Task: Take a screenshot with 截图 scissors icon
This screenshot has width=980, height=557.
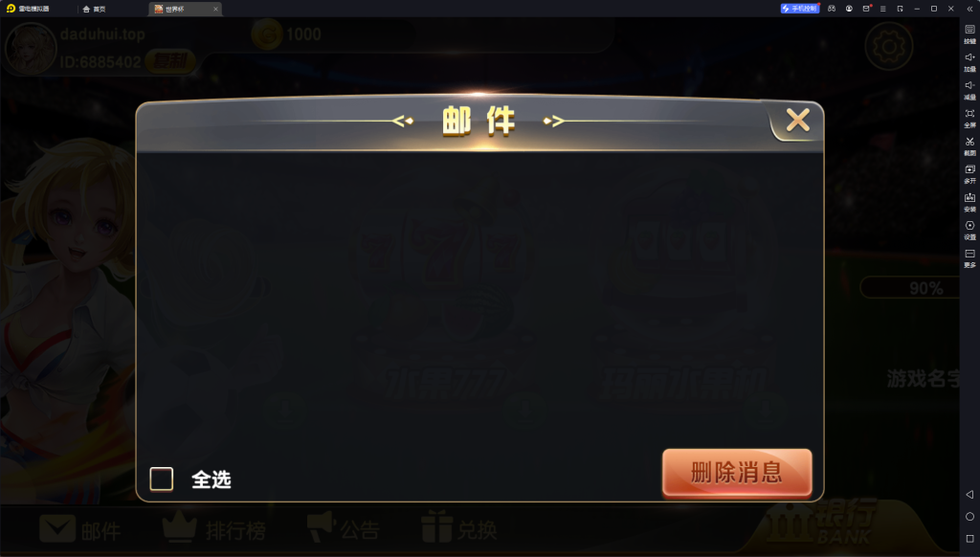Action: [x=969, y=145]
